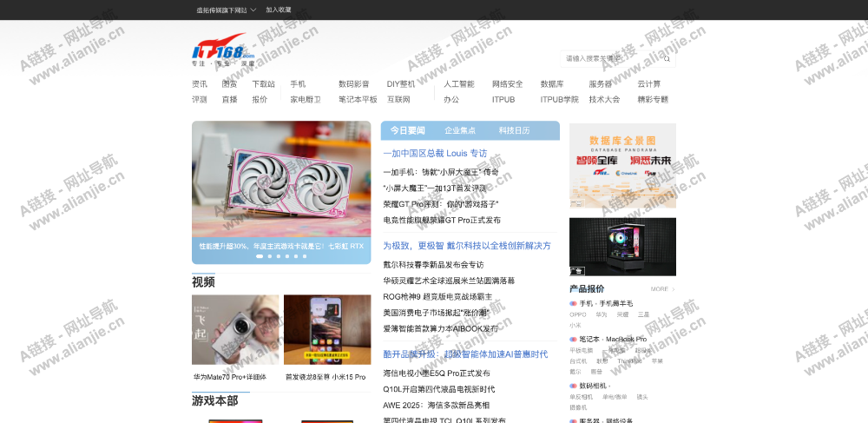The height and width of the screenshot is (423, 868).
Task: Open the 图赏 navigation link
Action: click(229, 84)
